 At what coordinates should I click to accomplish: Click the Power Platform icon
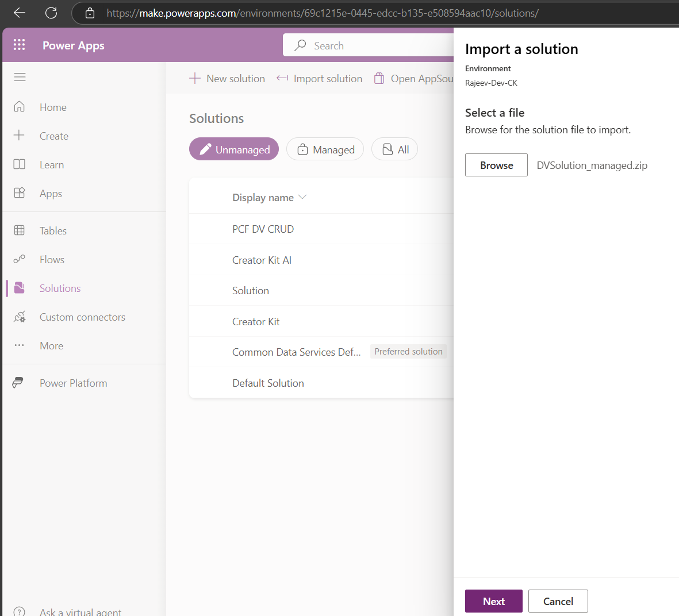(x=18, y=383)
